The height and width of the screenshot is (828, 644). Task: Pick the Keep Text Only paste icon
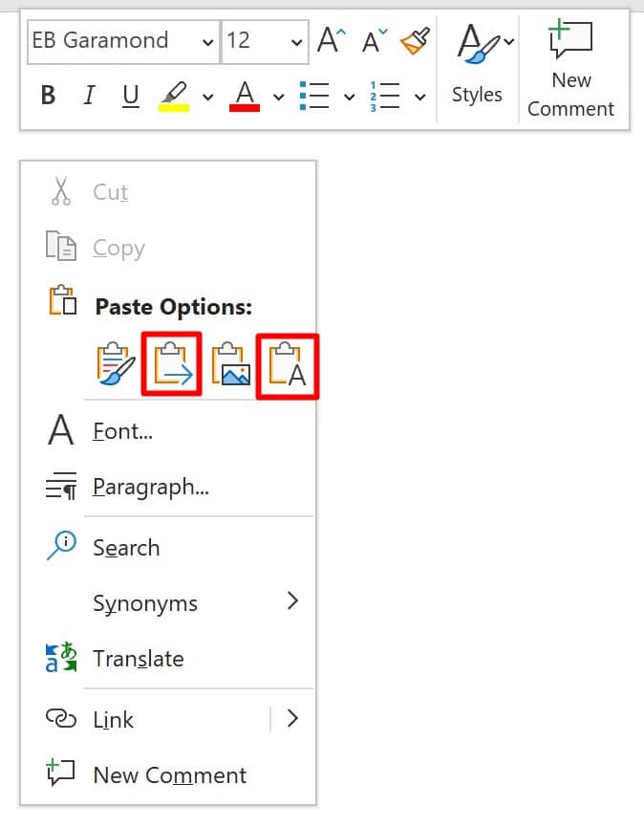[x=288, y=364]
